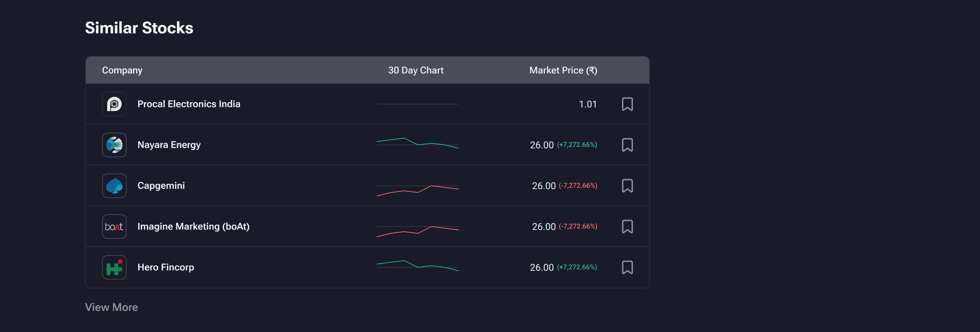
Task: View Capgemini 30 day sparkline
Action: (x=418, y=190)
